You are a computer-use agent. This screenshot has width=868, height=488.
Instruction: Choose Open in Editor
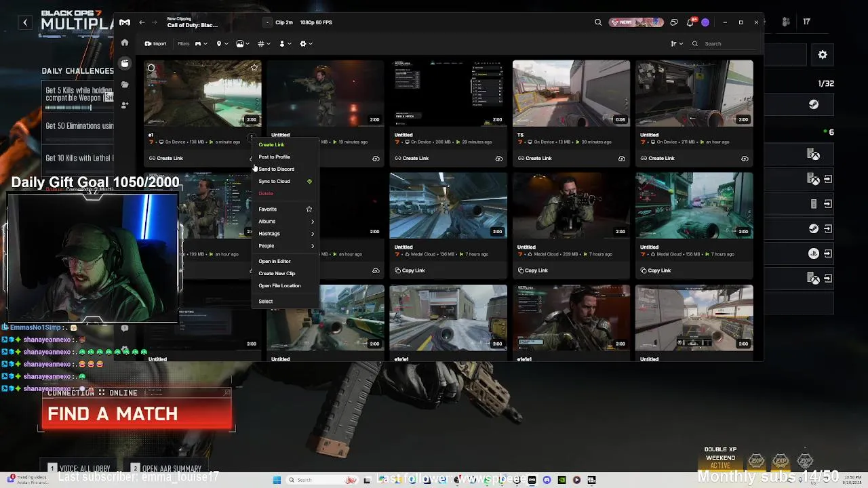(285, 261)
